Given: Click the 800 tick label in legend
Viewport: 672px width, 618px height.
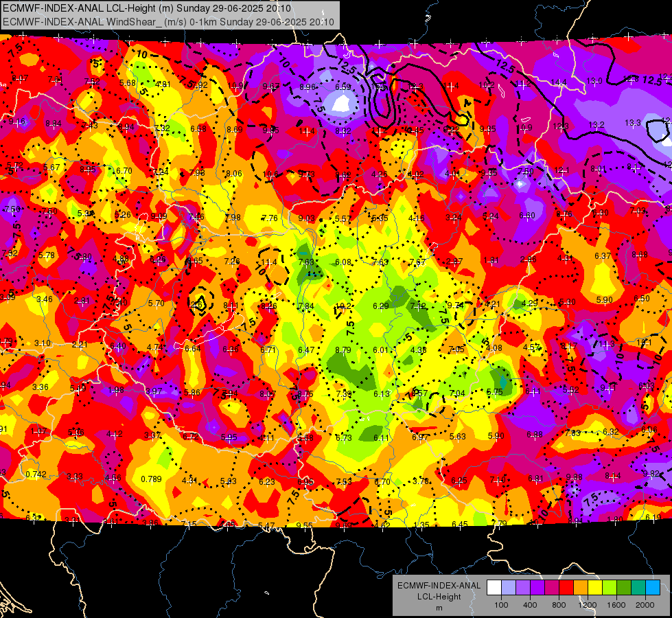Looking at the screenshot, I should pos(559,605).
